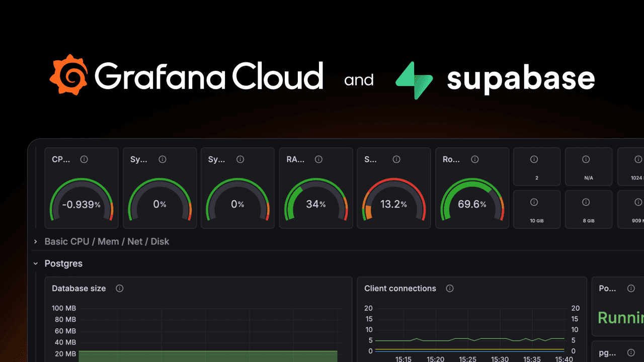Click the green Running status text
644x362 pixels.
(621, 318)
